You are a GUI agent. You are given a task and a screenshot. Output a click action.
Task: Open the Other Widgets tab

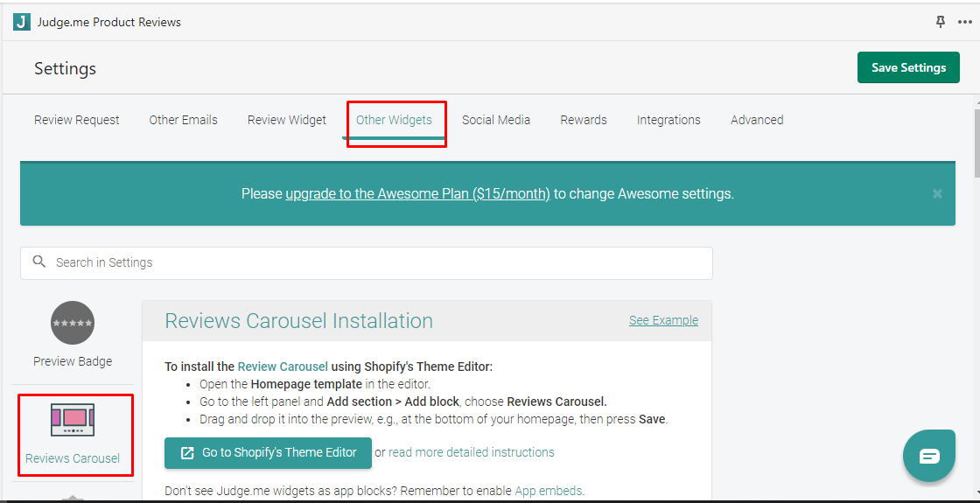pos(394,120)
